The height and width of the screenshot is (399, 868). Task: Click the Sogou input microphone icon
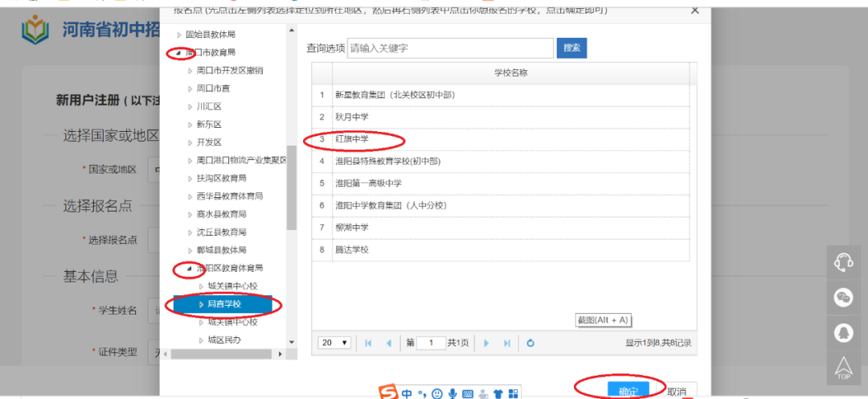(x=452, y=394)
